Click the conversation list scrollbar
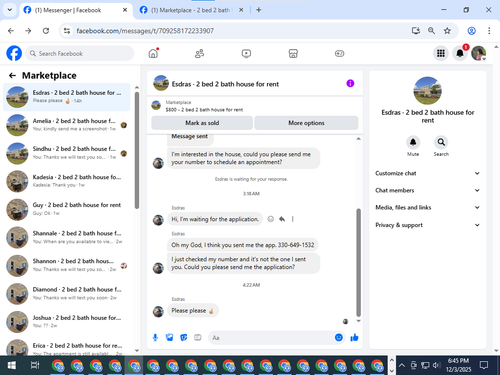Viewport: 500px width, 375px height. (137, 150)
